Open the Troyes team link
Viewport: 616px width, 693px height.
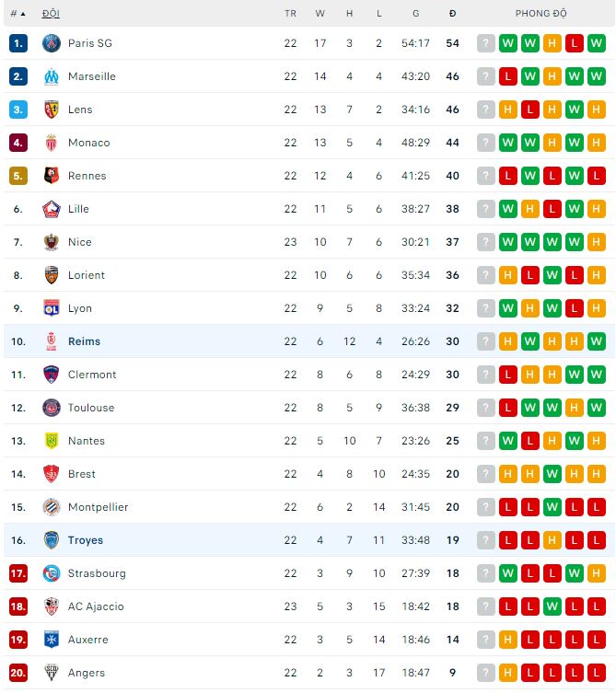pos(85,540)
